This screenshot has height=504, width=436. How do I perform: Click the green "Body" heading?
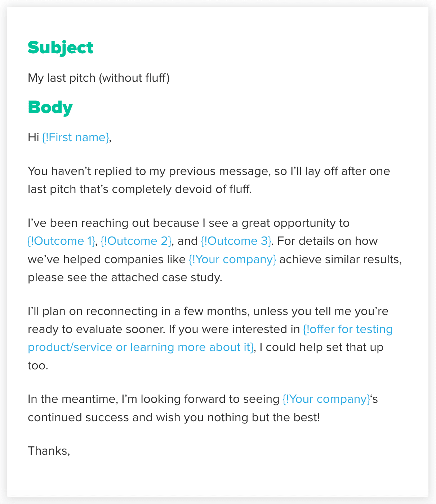point(50,108)
